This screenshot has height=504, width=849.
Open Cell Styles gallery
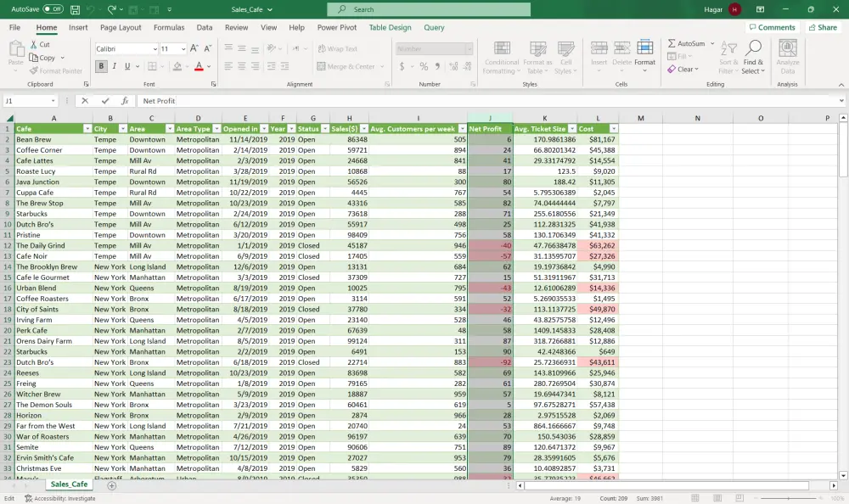coord(565,57)
